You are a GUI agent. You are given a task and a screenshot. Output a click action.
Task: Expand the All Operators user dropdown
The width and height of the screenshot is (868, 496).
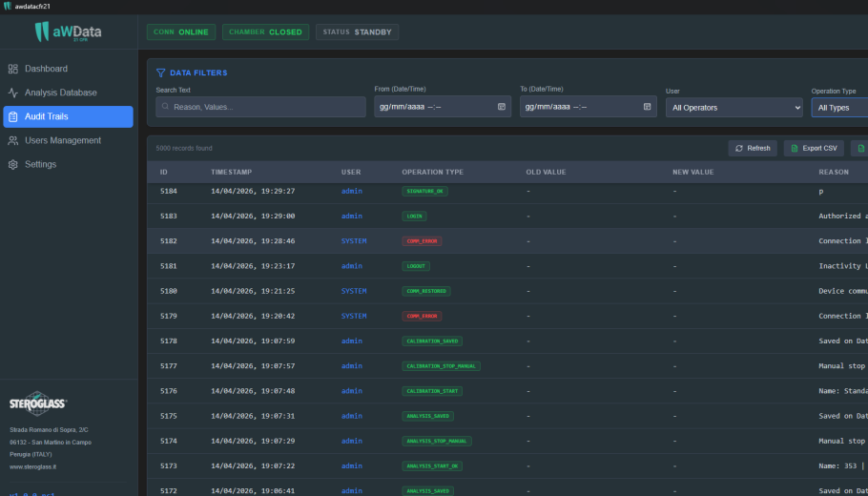pos(734,108)
